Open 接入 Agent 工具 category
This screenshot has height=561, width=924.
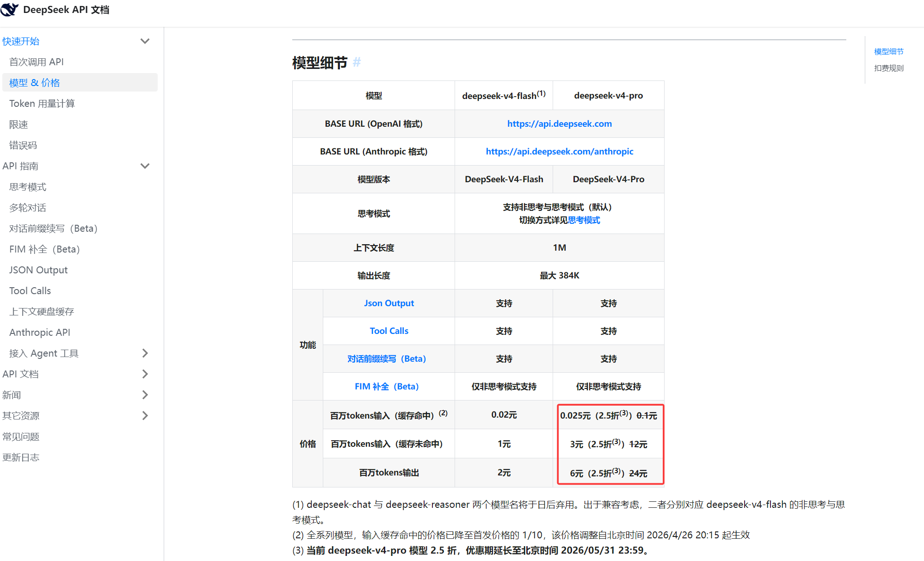[x=44, y=353]
